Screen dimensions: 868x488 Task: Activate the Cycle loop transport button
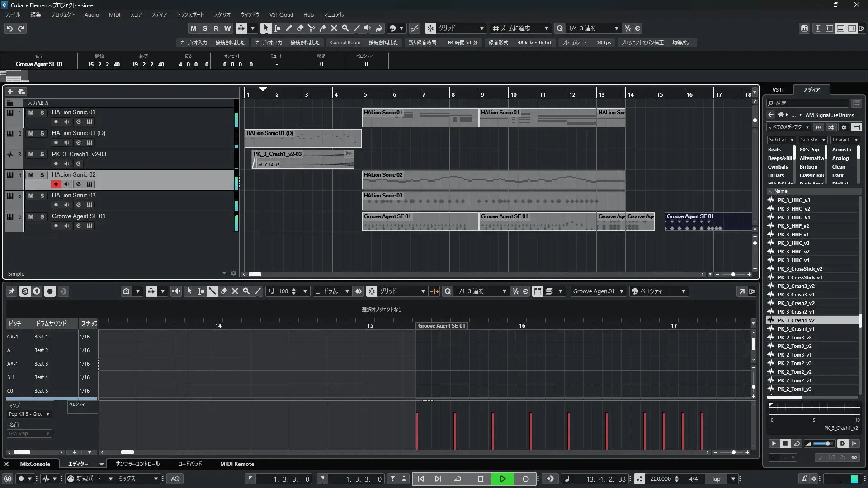458,479
